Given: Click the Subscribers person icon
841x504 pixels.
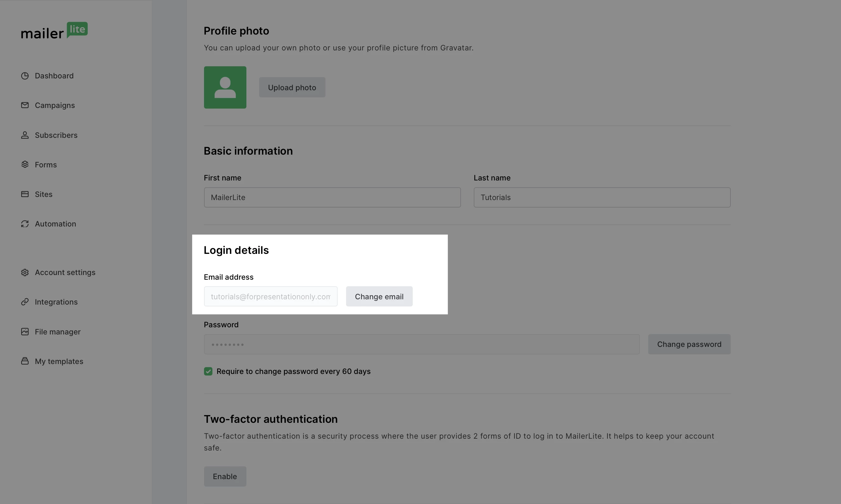Looking at the screenshot, I should (25, 135).
